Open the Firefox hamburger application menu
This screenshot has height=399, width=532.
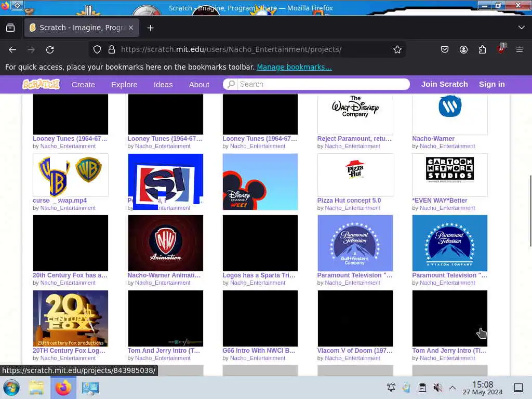coord(520,49)
